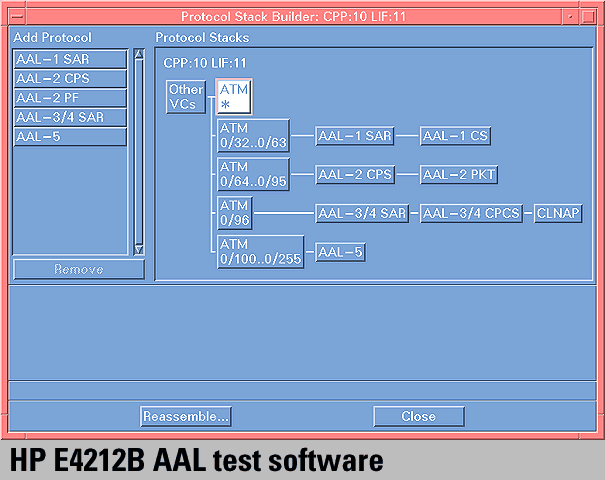Viewport: 605px width, 480px height.
Task: Select the ATM 0/32..0/63 node
Action: [x=252, y=136]
